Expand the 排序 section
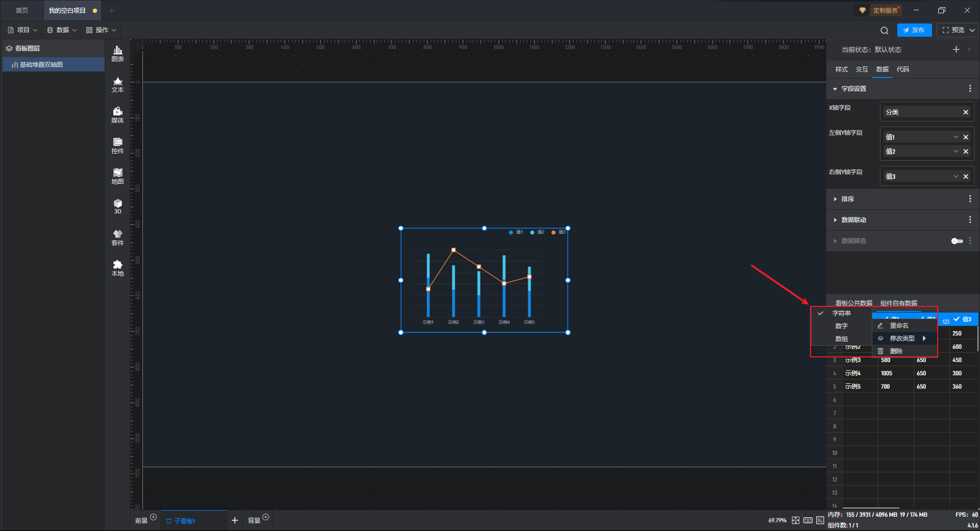Screen dimensions: 980x531 (835, 199)
